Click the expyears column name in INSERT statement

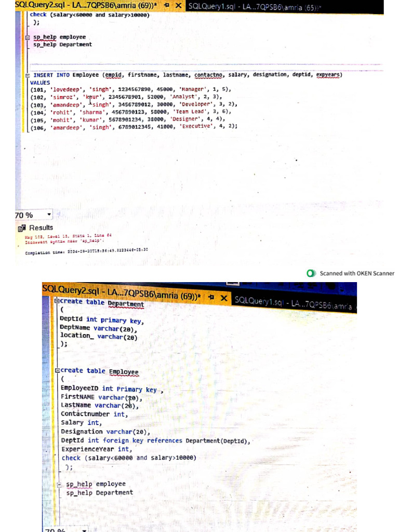point(328,75)
